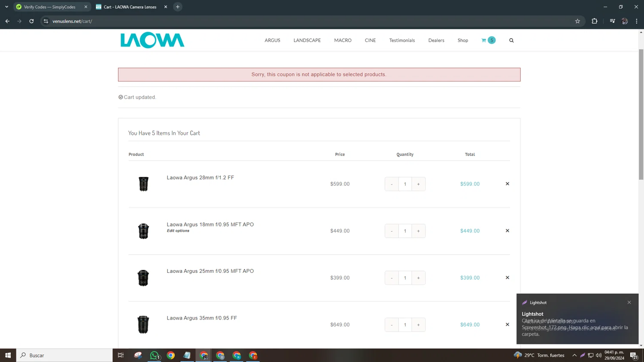The height and width of the screenshot is (362, 644).
Task: Click the Argus 25mm lens thumbnail
Action: (x=143, y=278)
